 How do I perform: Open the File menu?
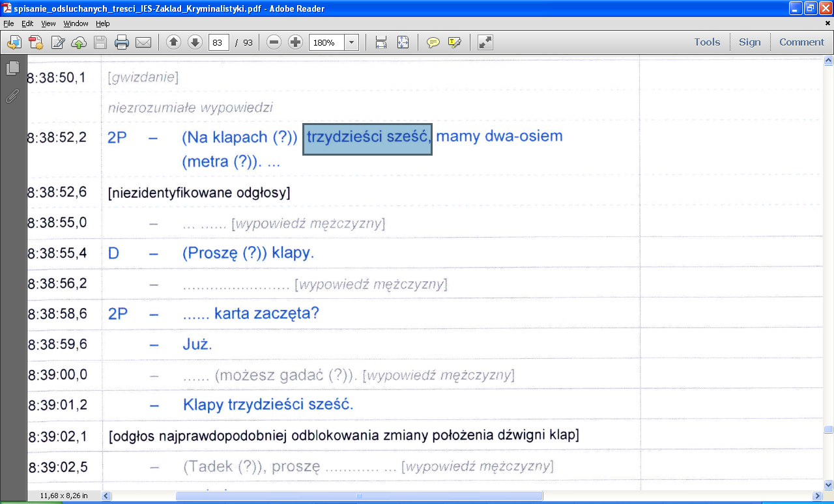8,23
